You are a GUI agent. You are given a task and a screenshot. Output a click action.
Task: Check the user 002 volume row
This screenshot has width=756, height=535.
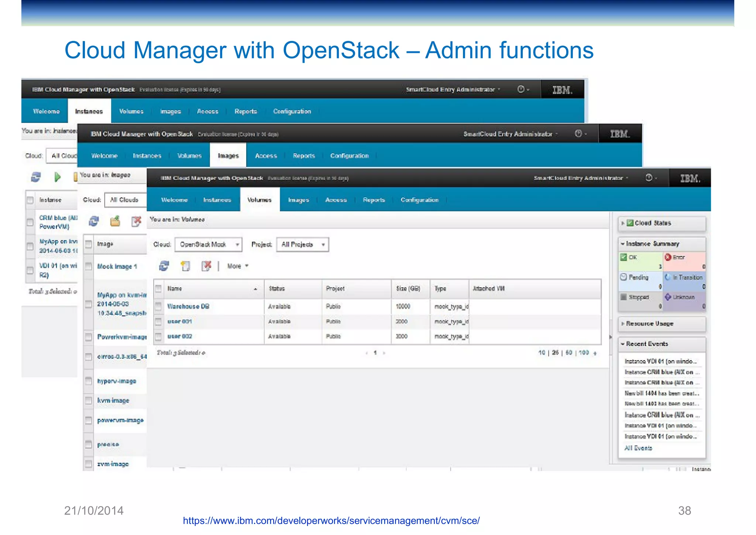coord(158,336)
